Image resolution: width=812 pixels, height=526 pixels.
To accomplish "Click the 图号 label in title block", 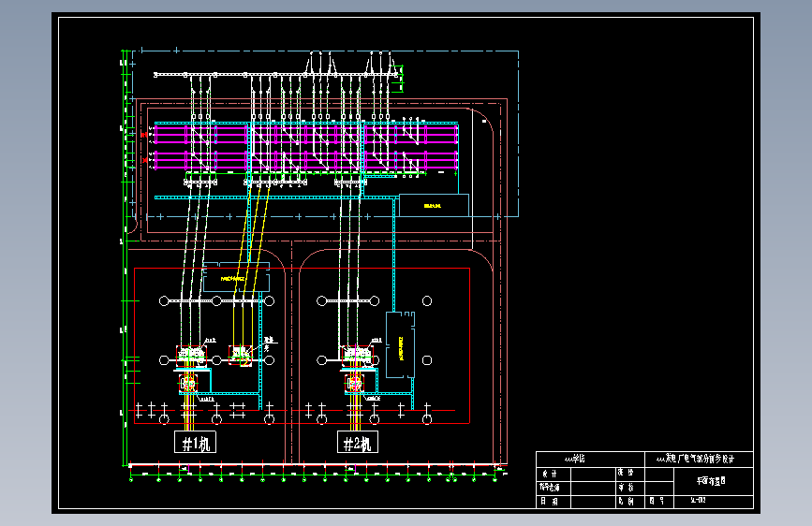I will pyautogui.click(x=657, y=501).
